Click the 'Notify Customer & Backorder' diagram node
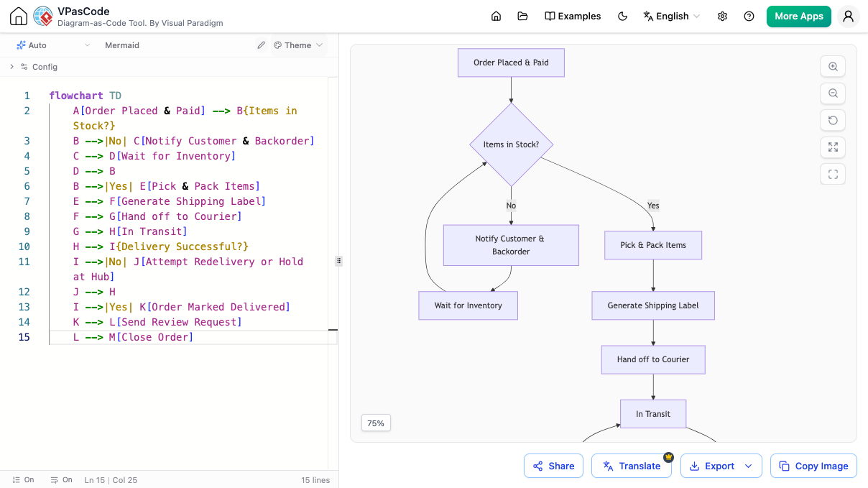868x488 pixels. 511,245
